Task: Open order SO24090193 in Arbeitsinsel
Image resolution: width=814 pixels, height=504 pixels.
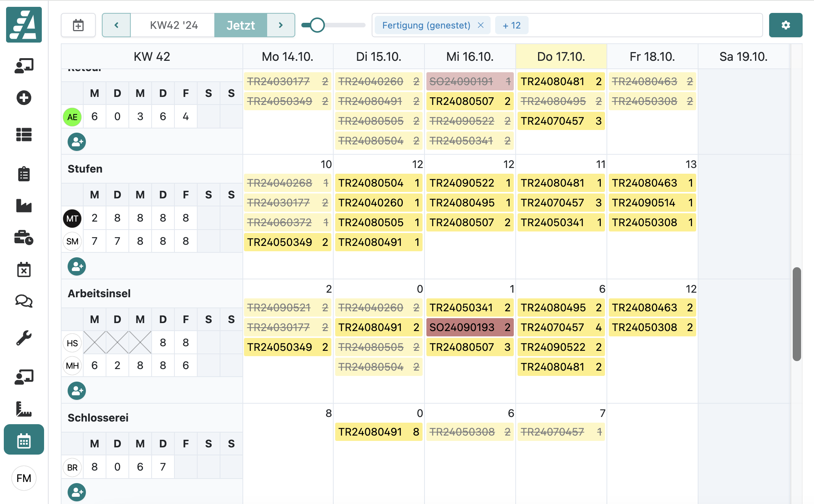Action: coord(470,327)
